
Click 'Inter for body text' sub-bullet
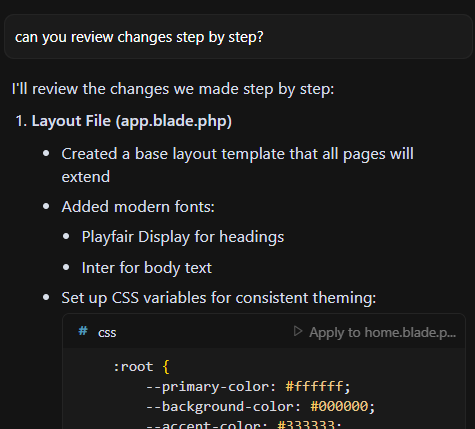coord(147,268)
